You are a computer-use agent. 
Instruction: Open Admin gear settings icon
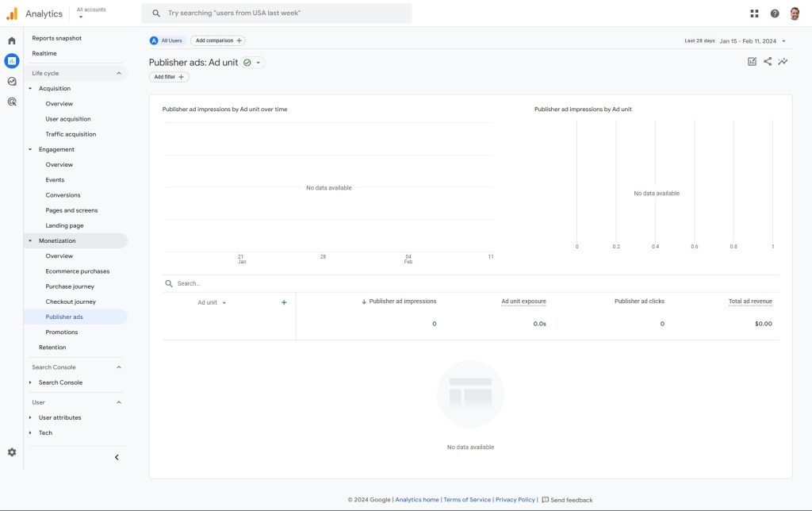(11, 452)
